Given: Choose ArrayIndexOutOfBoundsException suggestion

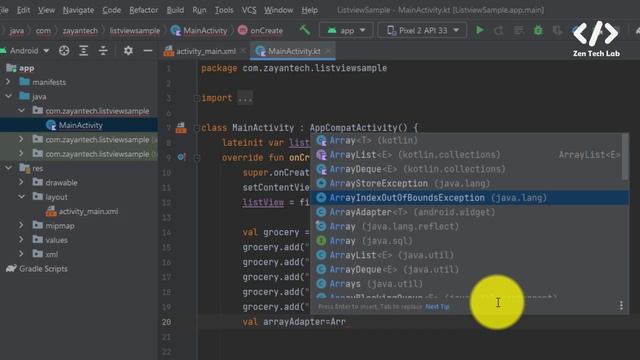Looking at the screenshot, I should (x=469, y=198).
